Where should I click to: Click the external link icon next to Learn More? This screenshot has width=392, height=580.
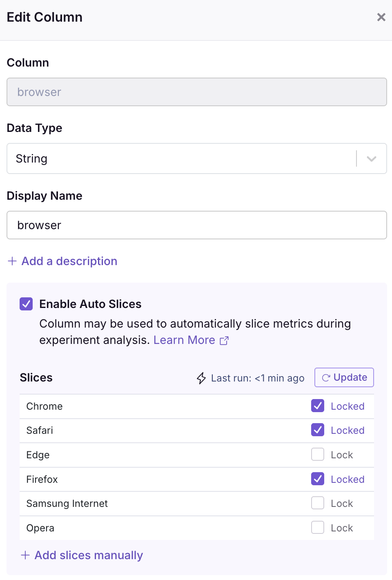224,340
